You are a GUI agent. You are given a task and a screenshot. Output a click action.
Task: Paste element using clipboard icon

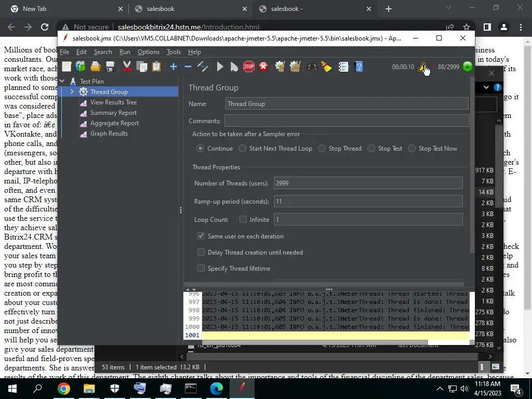coord(156,66)
